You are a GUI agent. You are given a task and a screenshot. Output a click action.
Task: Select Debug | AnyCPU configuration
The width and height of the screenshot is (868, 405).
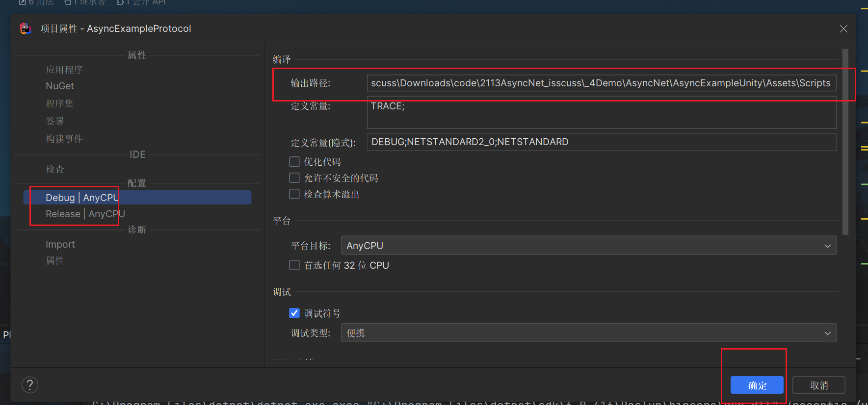[81, 198]
